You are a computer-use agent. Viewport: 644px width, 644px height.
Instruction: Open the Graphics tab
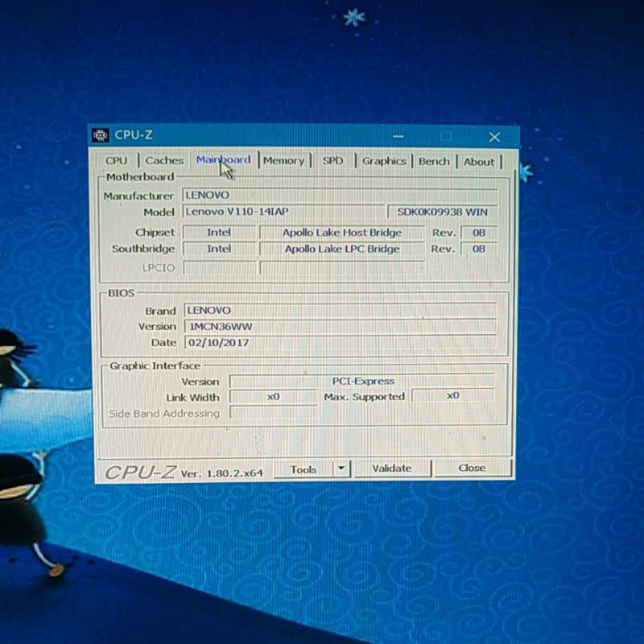tap(384, 161)
